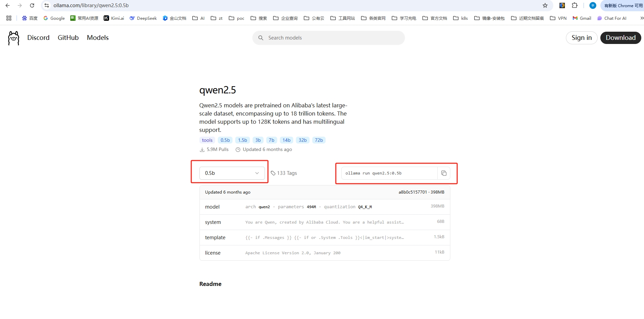The height and width of the screenshot is (319, 644).
Task: Copy the ollama run command
Action: tap(444, 173)
